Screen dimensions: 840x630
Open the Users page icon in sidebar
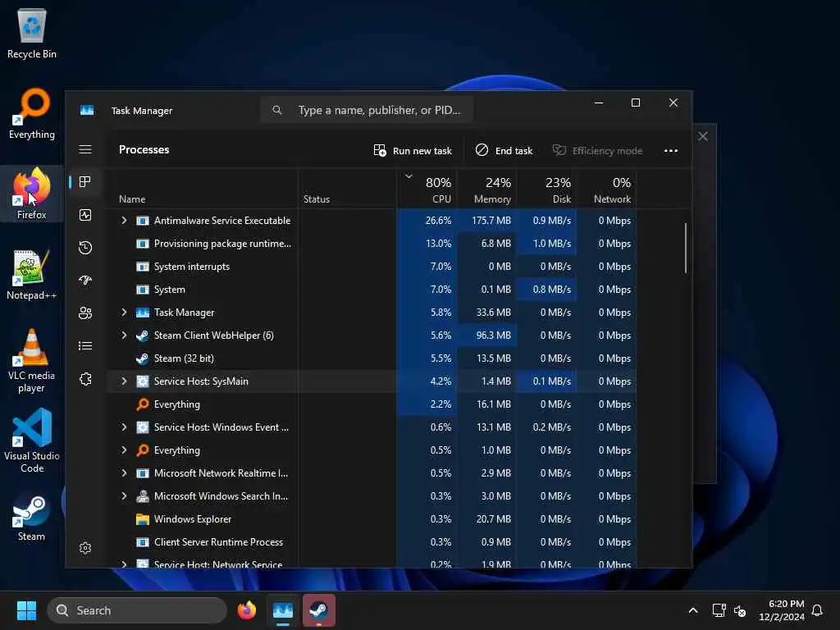point(85,313)
